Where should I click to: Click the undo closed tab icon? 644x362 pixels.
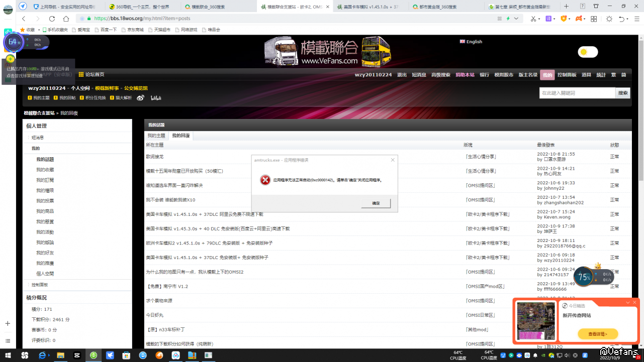(621, 19)
